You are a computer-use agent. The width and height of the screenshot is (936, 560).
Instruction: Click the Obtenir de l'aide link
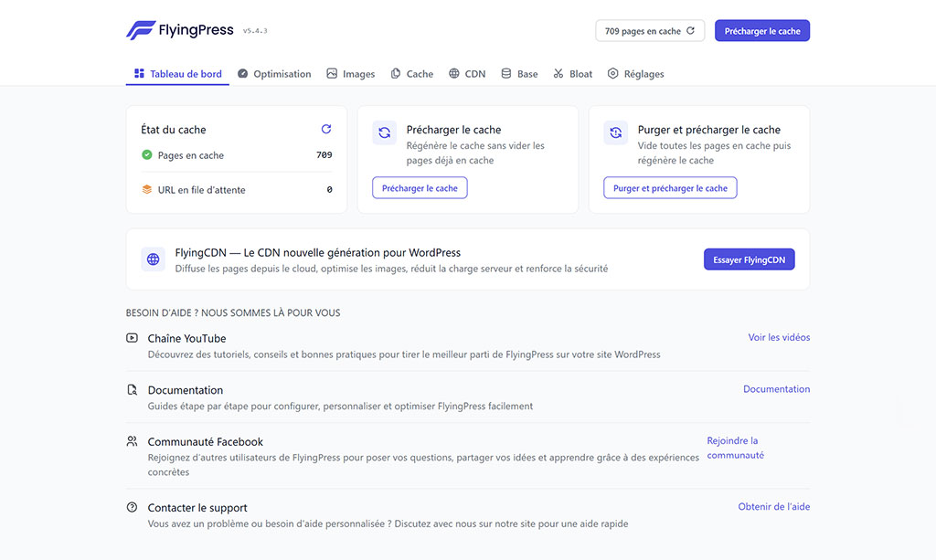[x=774, y=506]
